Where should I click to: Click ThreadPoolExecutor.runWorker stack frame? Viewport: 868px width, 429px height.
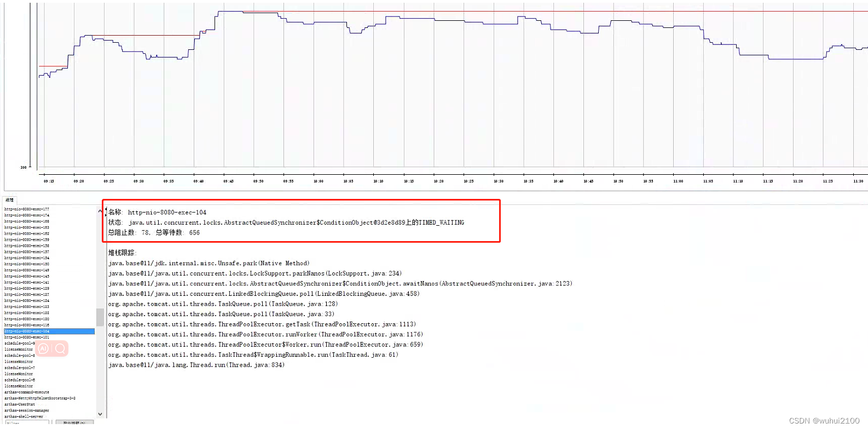click(x=265, y=335)
